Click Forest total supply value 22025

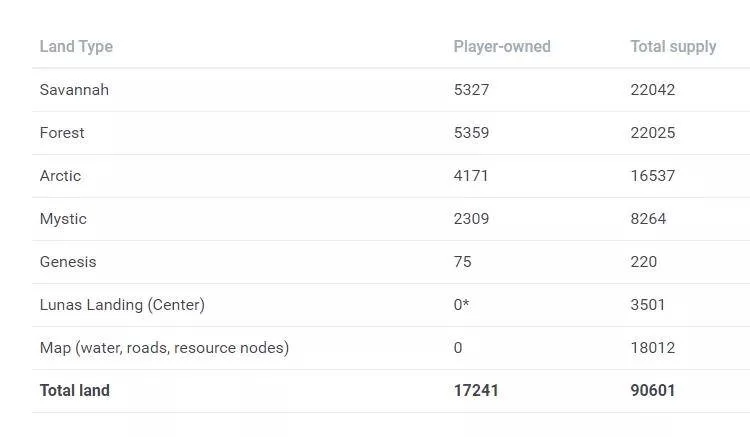(653, 133)
